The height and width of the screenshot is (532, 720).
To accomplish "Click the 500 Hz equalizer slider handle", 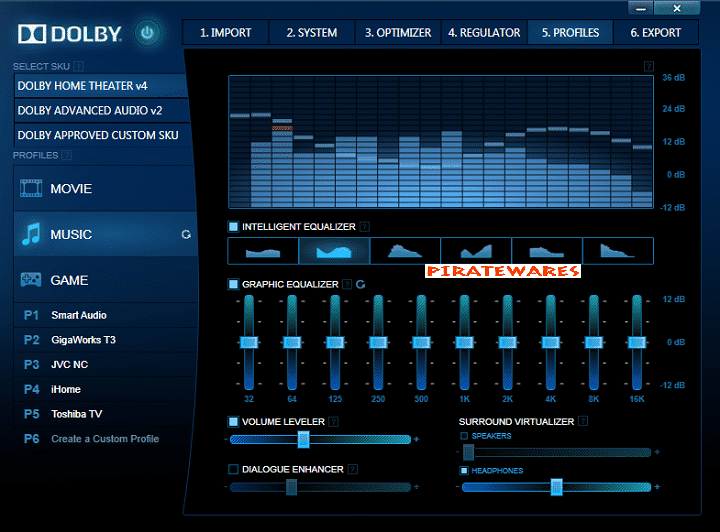I will point(422,342).
